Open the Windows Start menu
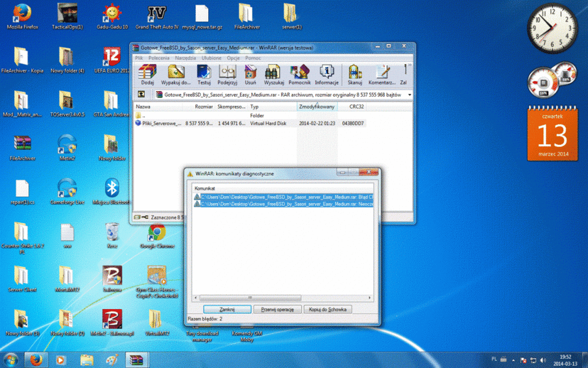 click(x=11, y=360)
